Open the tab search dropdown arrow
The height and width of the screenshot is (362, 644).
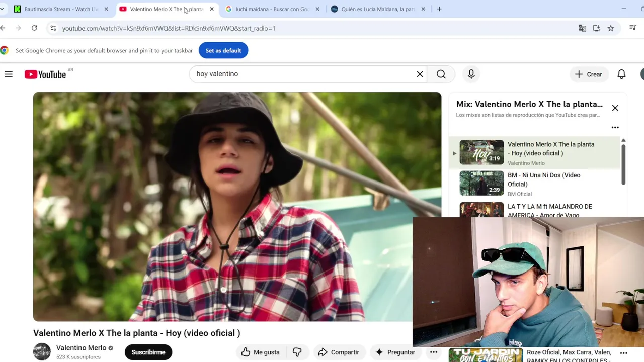tap(3, 9)
